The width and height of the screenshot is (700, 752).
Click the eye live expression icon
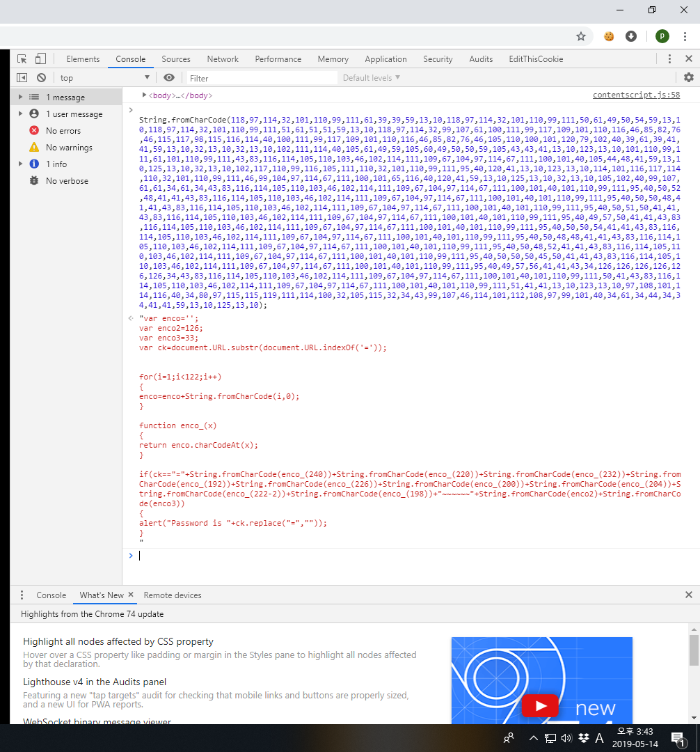(x=169, y=78)
